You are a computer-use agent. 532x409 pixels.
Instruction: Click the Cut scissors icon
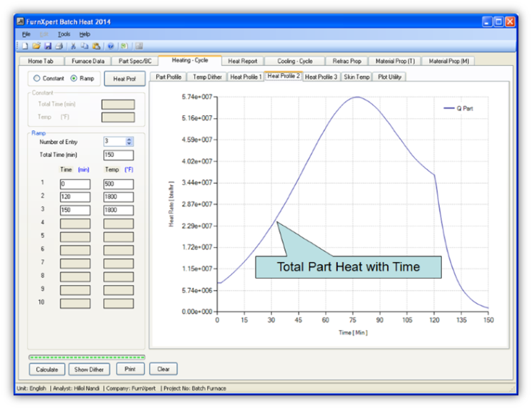pos(73,46)
